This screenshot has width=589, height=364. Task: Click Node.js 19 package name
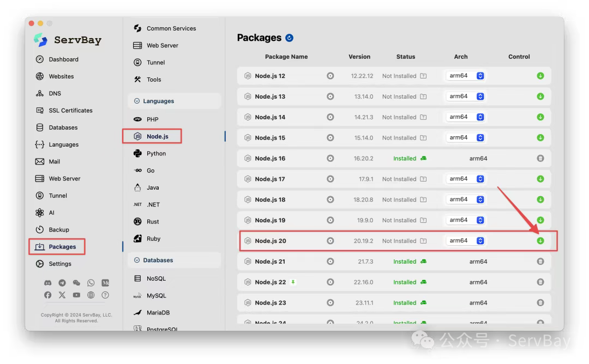click(270, 220)
